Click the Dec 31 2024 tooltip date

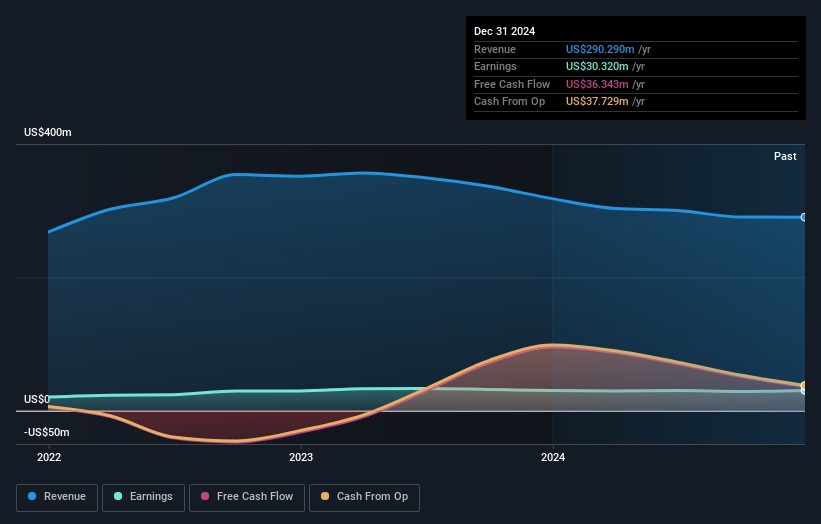pos(504,31)
